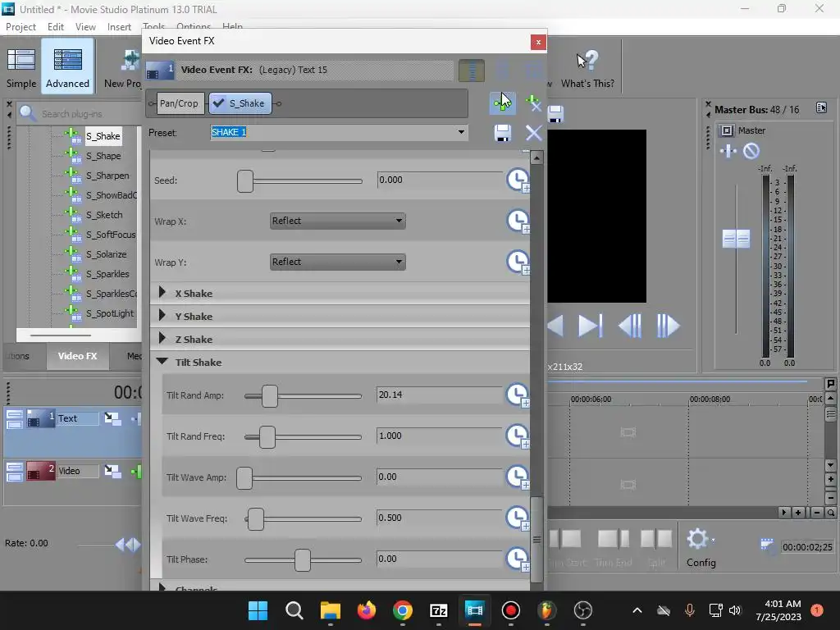Click the Master volume fader
Screen dimensions: 840x630
(736, 239)
